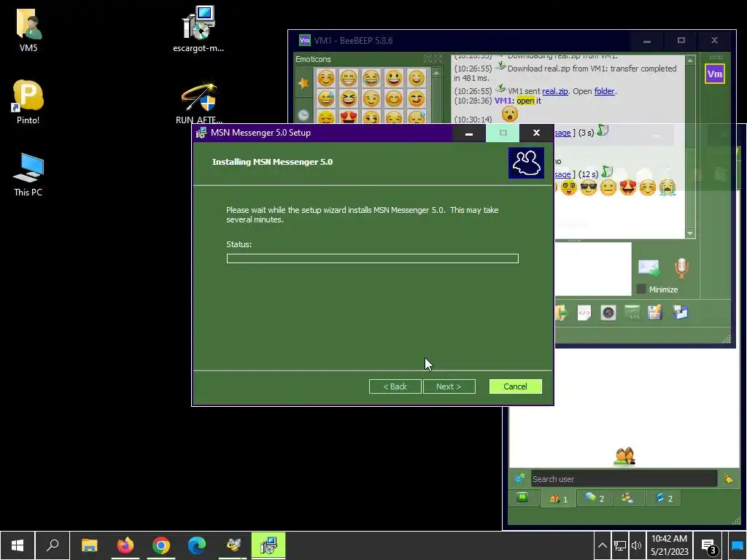Image resolution: width=747 pixels, height=560 pixels.
Task: Open real.zip link in BeeBEEP chat
Action: pos(555,91)
